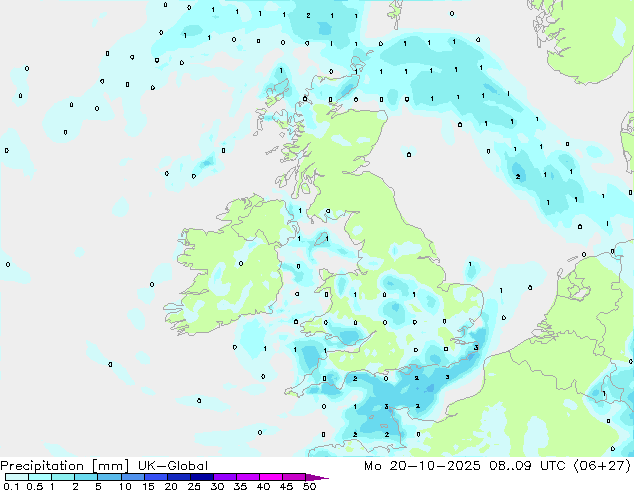
Task: Click the legend swatch between 0.1 and 0.5
Action: click(17, 477)
